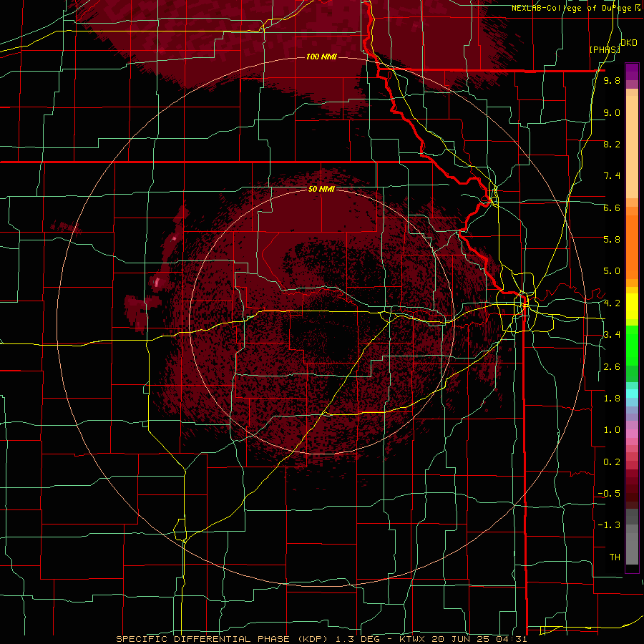Click the 1.0 value on the color scale
Screen dimensions: 644x644
612,430
